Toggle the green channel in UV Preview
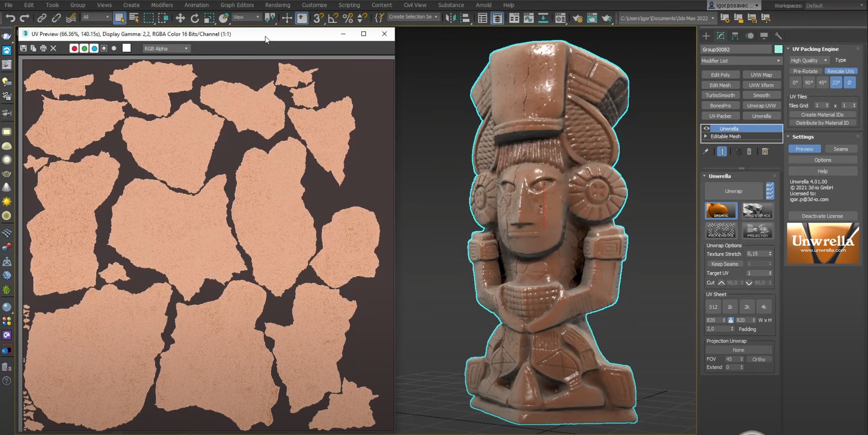Image resolution: width=868 pixels, height=435 pixels. click(84, 48)
